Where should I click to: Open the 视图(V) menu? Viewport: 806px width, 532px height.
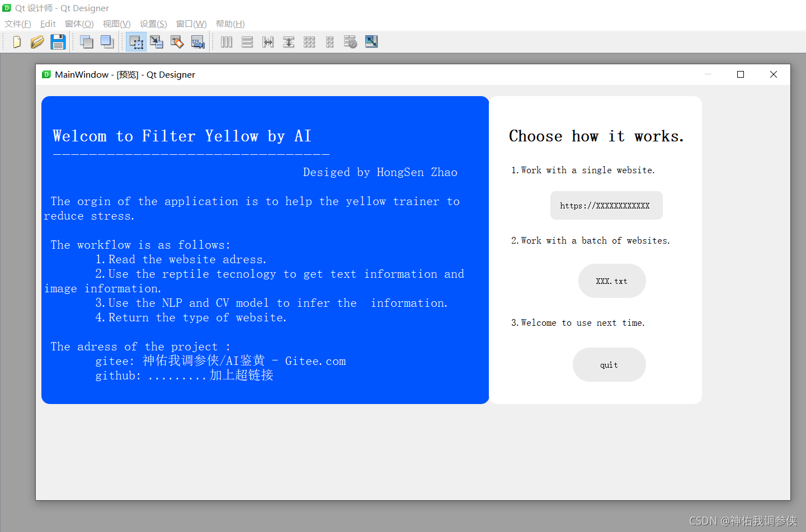[x=116, y=24]
